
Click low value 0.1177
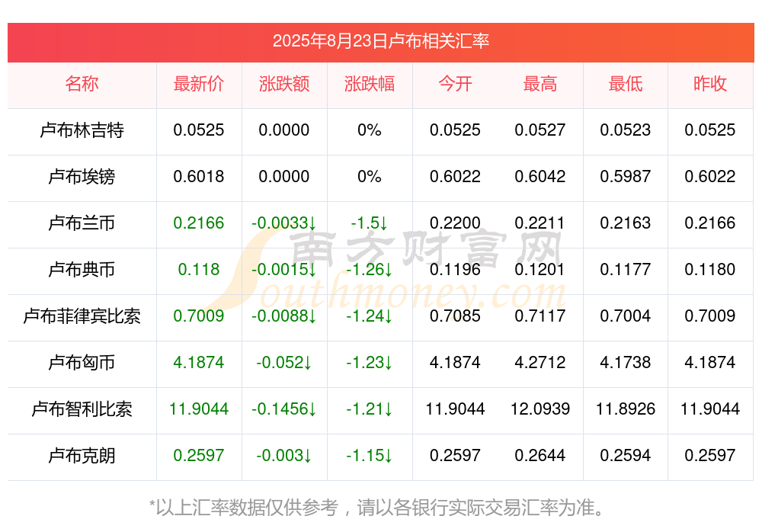(626, 269)
